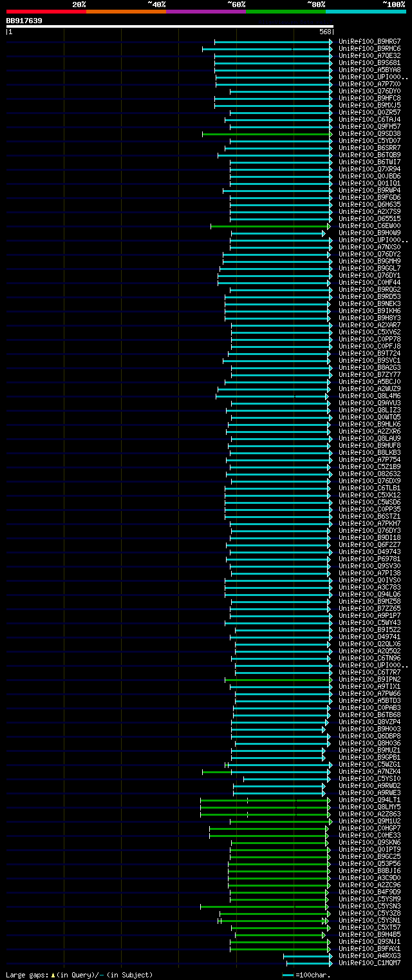The image size is (412, 980).
Task: Click the purple ~60% identity legend segment
Action: point(205,12)
